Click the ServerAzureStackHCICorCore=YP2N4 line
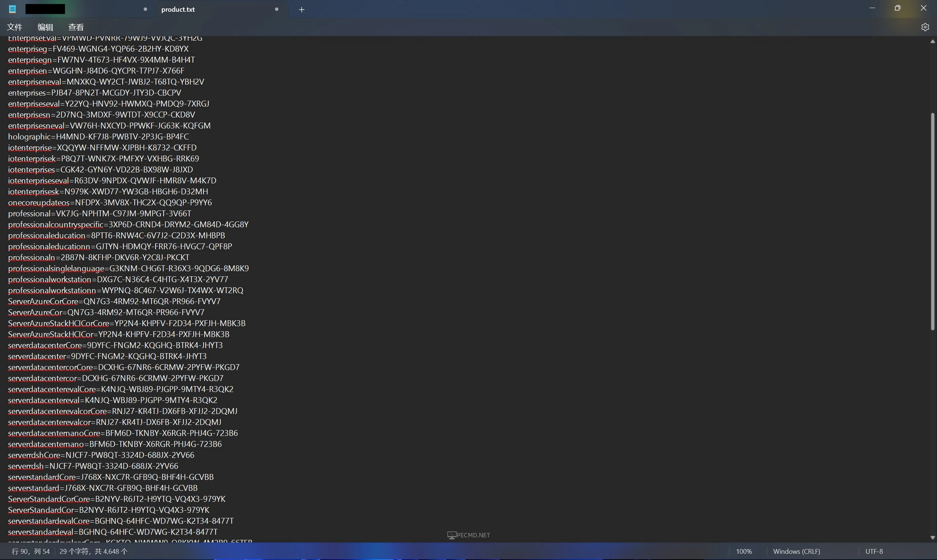This screenshot has width=937, height=560. (x=127, y=323)
